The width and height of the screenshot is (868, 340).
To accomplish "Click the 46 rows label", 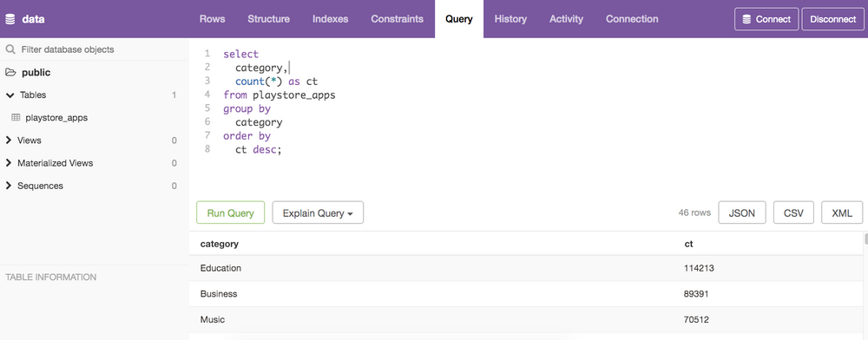I will [x=694, y=212].
